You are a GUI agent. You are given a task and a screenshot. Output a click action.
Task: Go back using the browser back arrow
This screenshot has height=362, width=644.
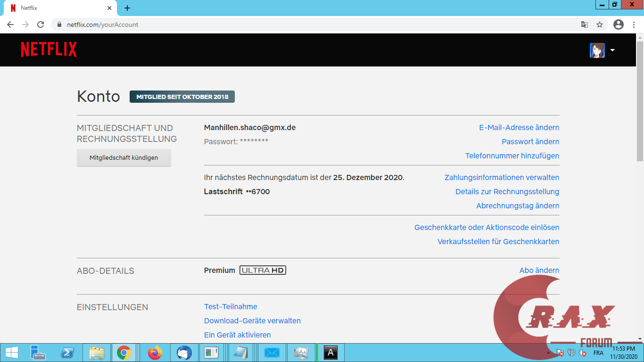10,25
